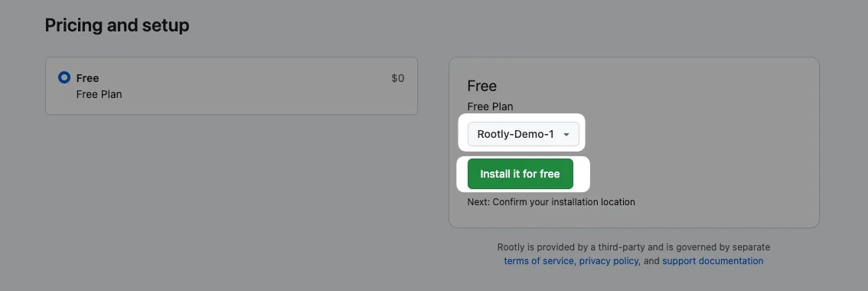
Task: Click the caret arrow beside Rootly-Demo-1
Action: tap(566, 135)
